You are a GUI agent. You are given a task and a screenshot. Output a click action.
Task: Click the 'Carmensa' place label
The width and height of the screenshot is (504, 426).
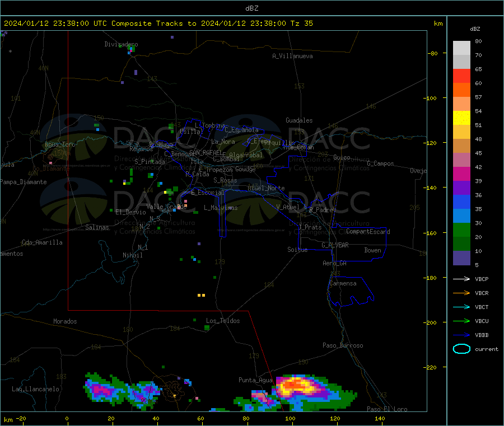click(x=343, y=283)
